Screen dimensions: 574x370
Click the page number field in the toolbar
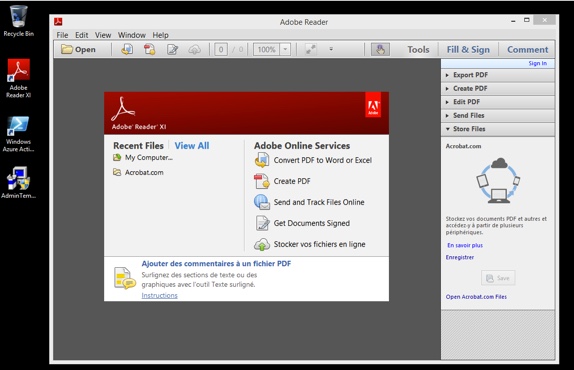point(221,49)
